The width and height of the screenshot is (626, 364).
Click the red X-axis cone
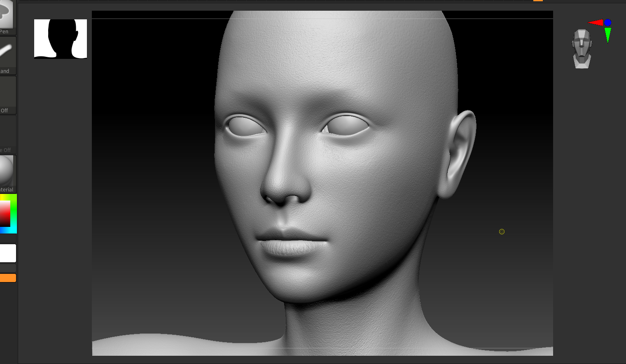click(x=595, y=22)
